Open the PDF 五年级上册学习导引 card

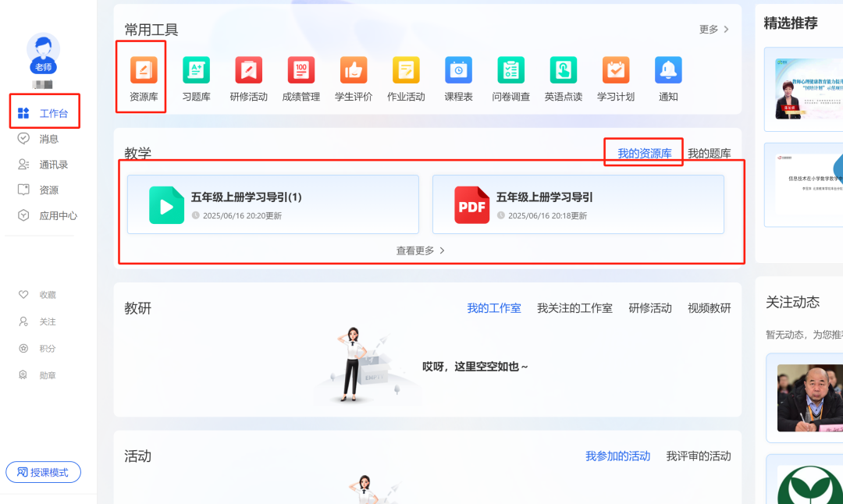(x=578, y=204)
